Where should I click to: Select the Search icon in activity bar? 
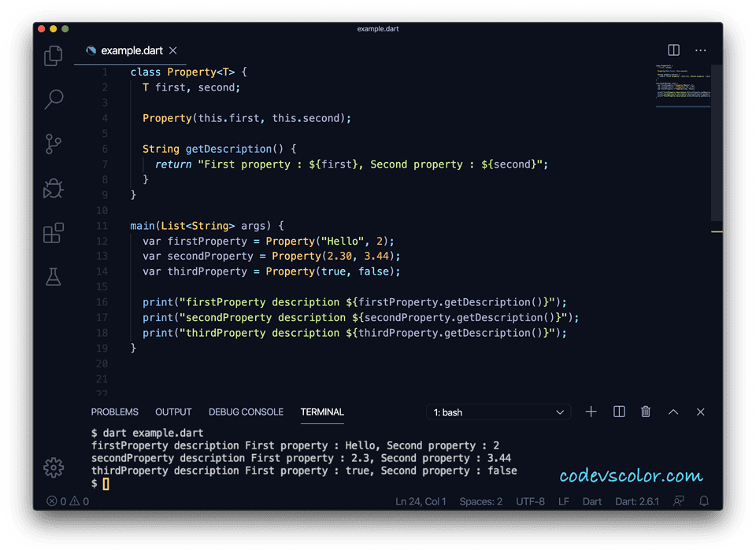(x=53, y=99)
